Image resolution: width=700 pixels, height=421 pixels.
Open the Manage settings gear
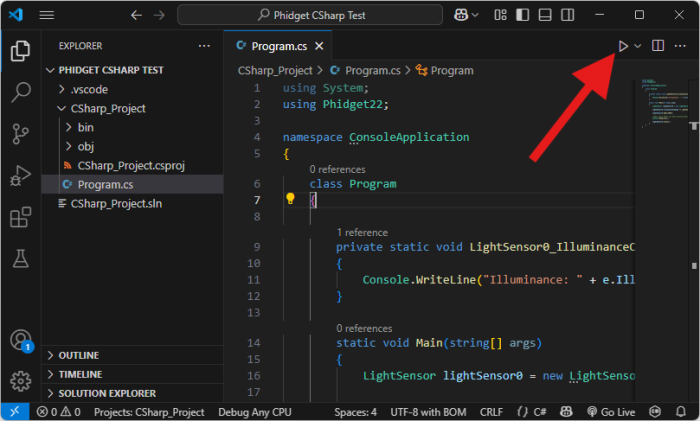pos(20,380)
